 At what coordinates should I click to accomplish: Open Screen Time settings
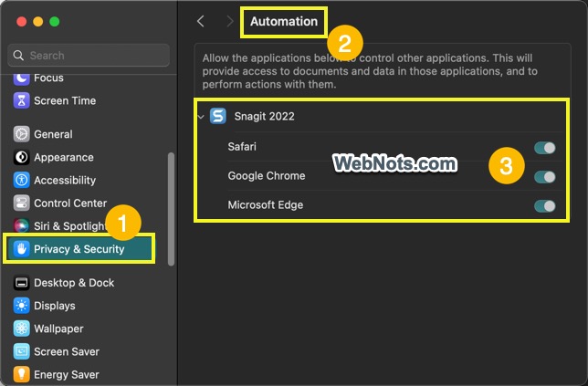[65, 100]
